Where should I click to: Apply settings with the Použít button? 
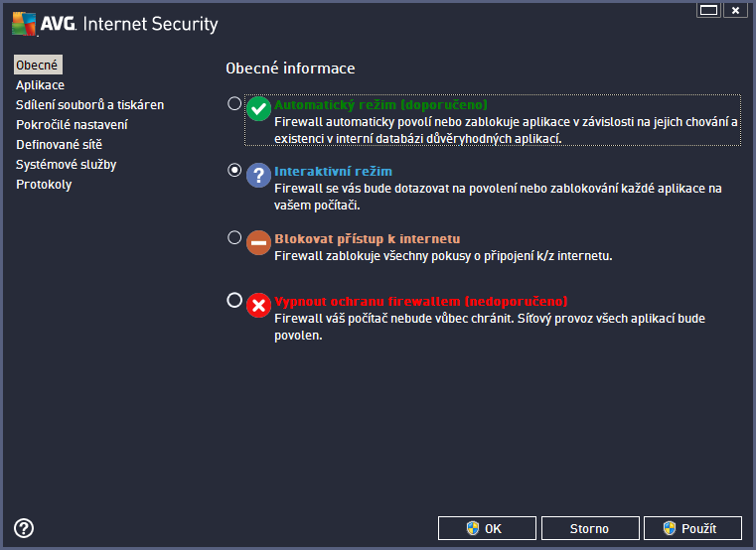pyautogui.click(x=692, y=528)
